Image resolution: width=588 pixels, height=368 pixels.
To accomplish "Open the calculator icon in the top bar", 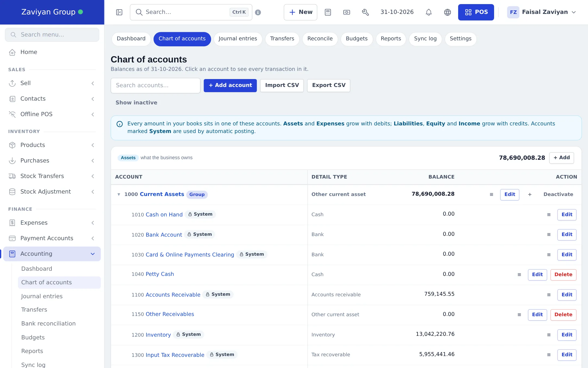I will point(328,12).
